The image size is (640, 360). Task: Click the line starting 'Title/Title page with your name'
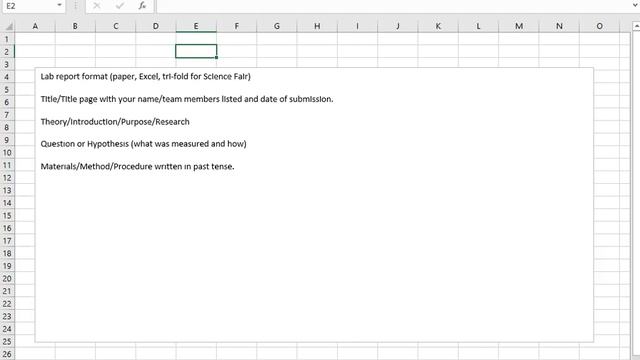pyautogui.click(x=187, y=99)
